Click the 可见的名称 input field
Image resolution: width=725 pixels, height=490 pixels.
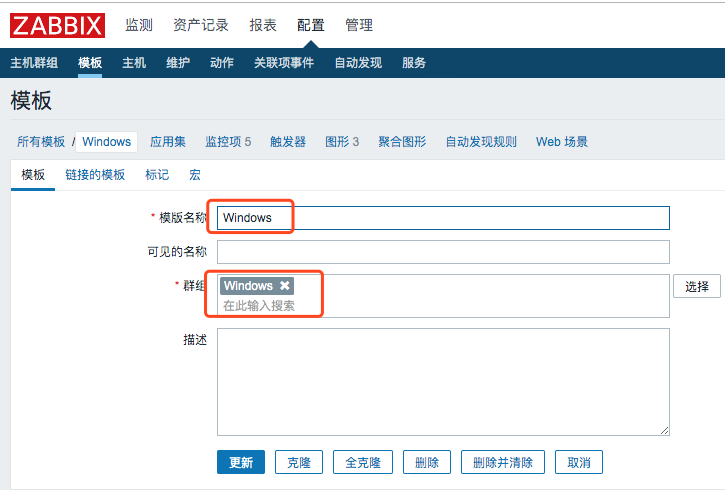click(x=443, y=252)
